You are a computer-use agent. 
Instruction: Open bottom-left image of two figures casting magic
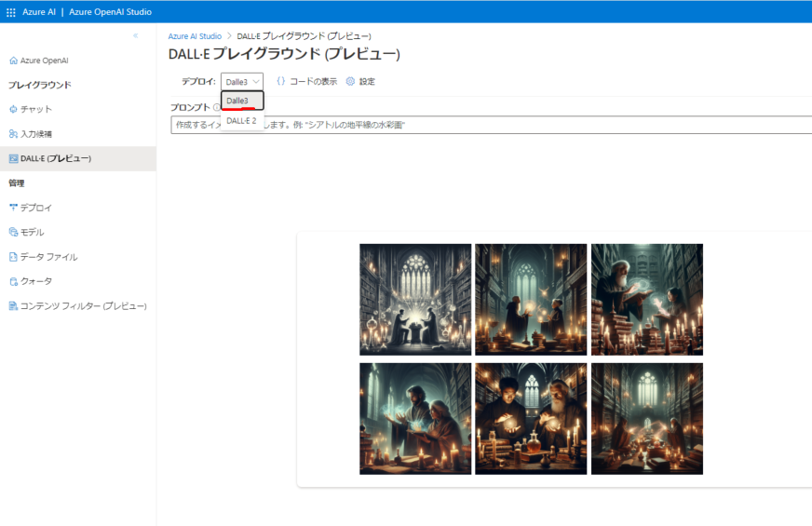[x=415, y=418]
